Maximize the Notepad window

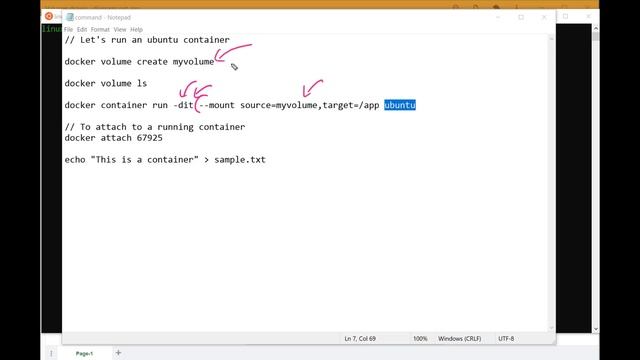pos(521,17)
